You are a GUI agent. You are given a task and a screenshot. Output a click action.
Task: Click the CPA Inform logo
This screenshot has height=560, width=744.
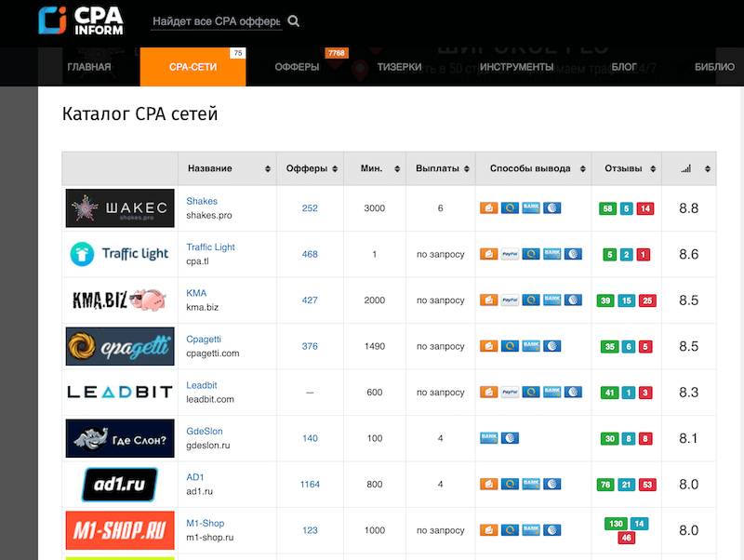pyautogui.click(x=83, y=20)
